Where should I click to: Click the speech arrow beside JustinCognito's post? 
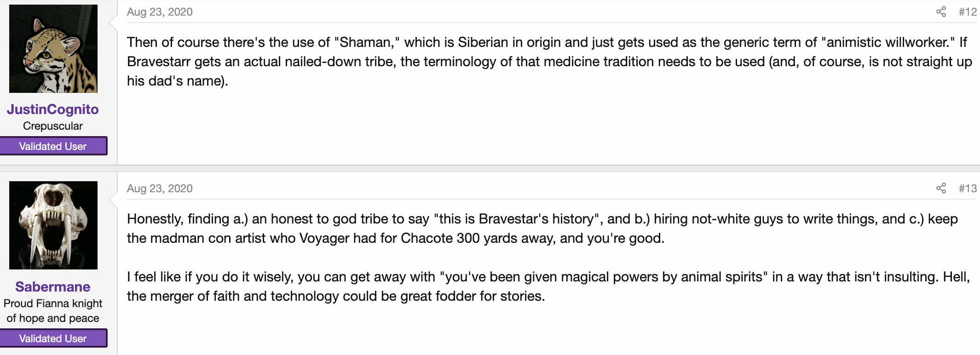click(x=113, y=22)
